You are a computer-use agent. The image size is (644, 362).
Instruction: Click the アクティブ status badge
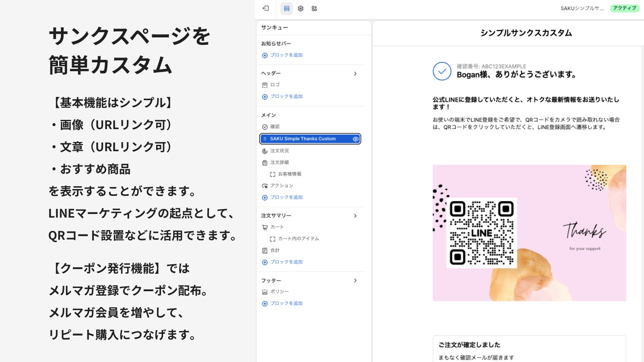coord(625,8)
